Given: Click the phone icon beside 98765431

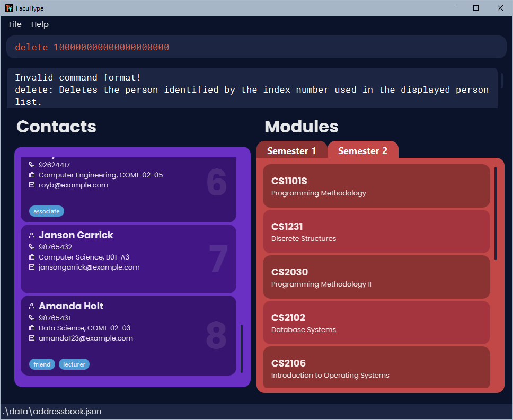Looking at the screenshot, I should 32,318.
